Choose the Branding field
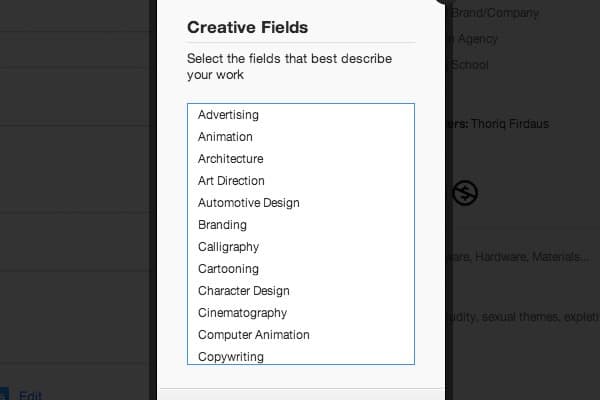 point(301,225)
